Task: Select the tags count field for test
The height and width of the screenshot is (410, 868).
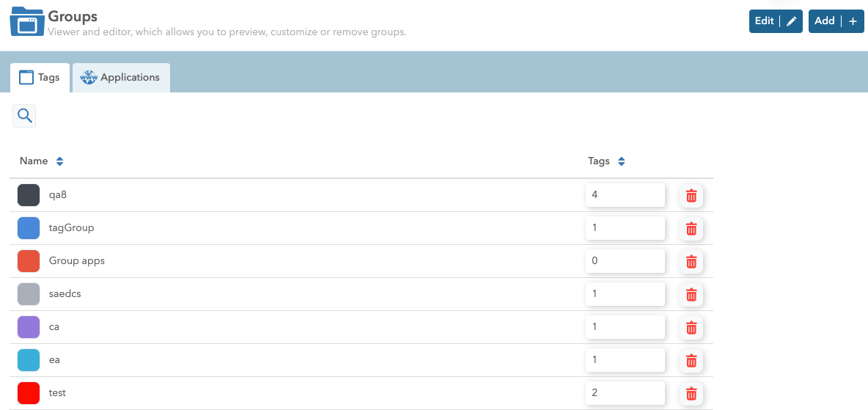Action: pyautogui.click(x=625, y=393)
